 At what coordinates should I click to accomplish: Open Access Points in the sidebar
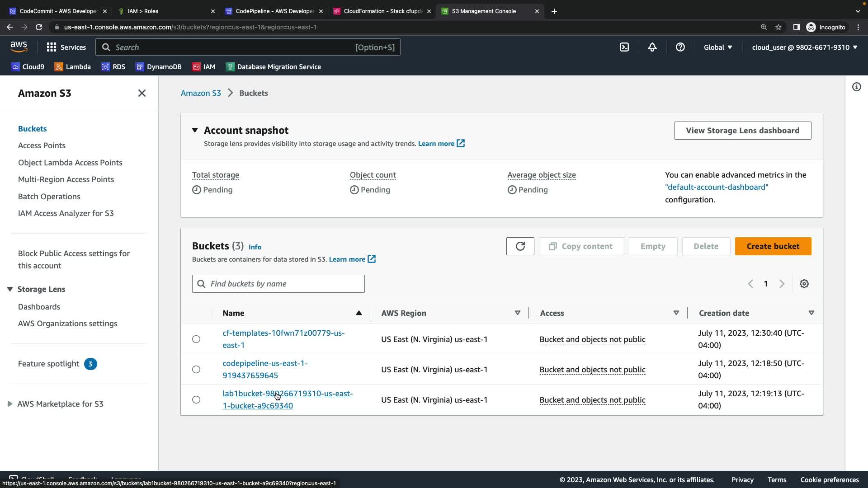pyautogui.click(x=42, y=145)
